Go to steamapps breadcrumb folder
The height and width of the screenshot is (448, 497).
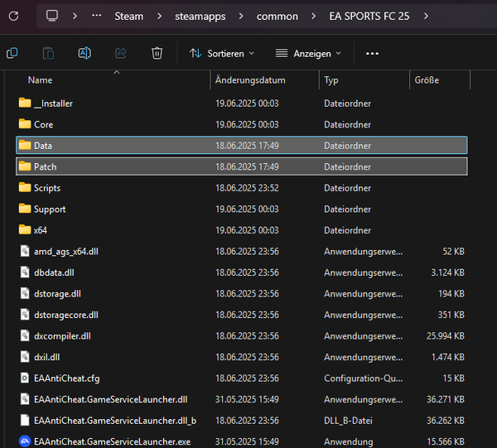click(200, 17)
